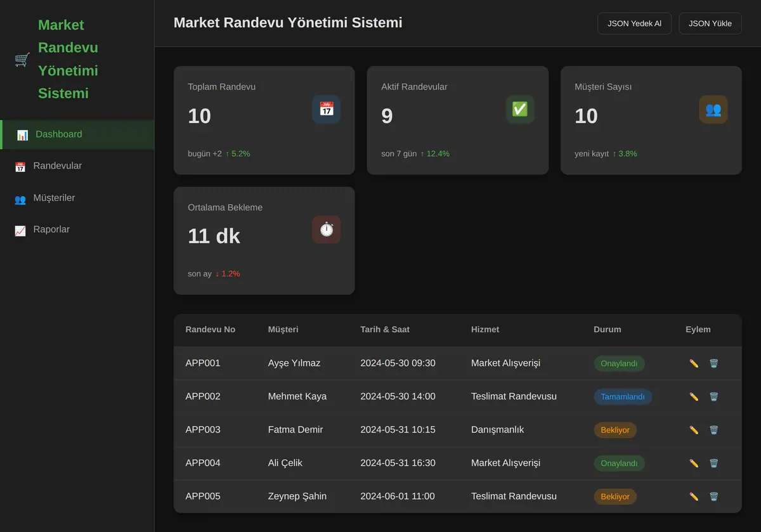The height and width of the screenshot is (532, 761).
Task: Select customer name Ayşe Yılmaz
Action: click(294, 363)
